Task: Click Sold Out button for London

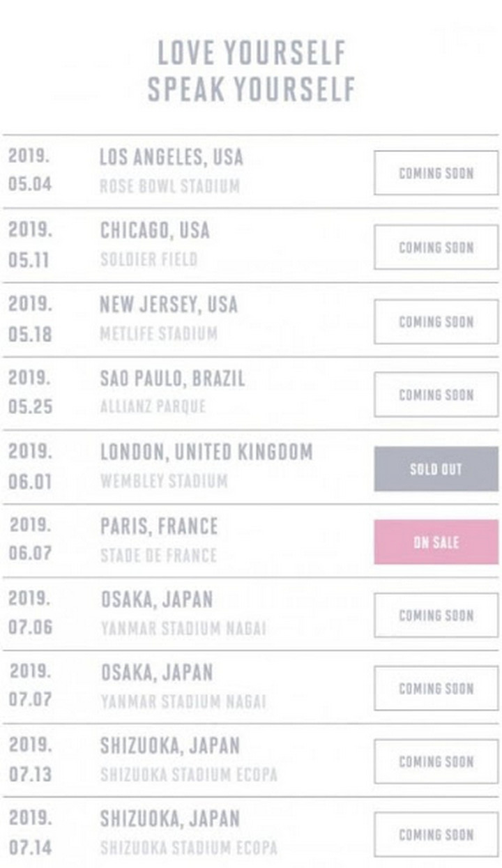Action: pos(436,469)
